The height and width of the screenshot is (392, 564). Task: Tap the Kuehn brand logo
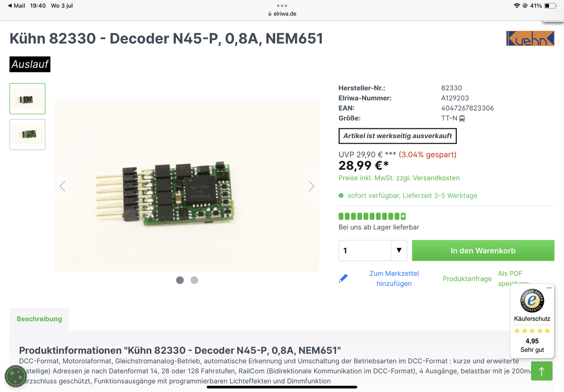point(530,39)
